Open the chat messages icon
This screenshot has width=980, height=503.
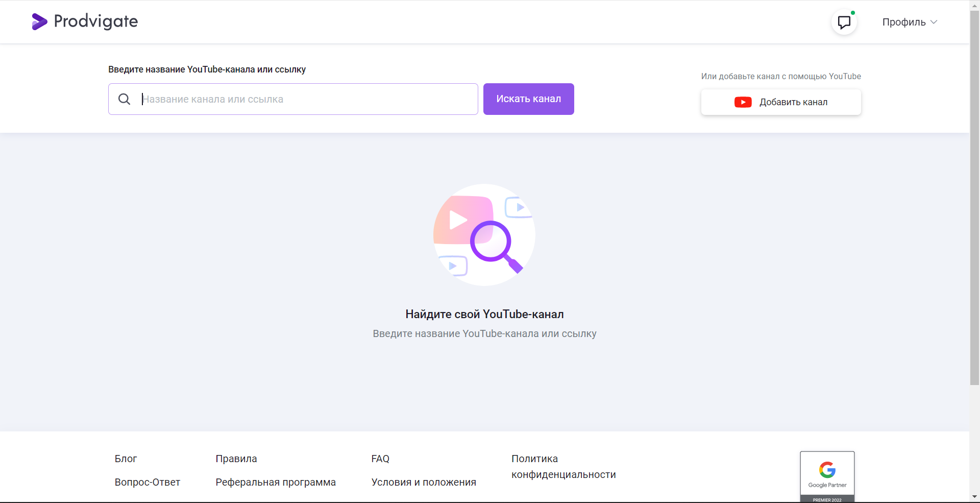click(x=844, y=22)
